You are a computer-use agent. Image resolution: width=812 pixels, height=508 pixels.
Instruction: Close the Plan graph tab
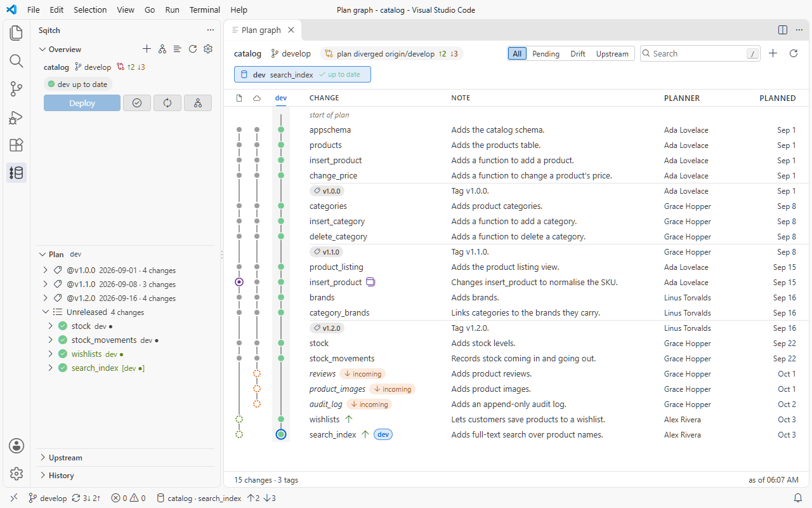[x=291, y=30]
